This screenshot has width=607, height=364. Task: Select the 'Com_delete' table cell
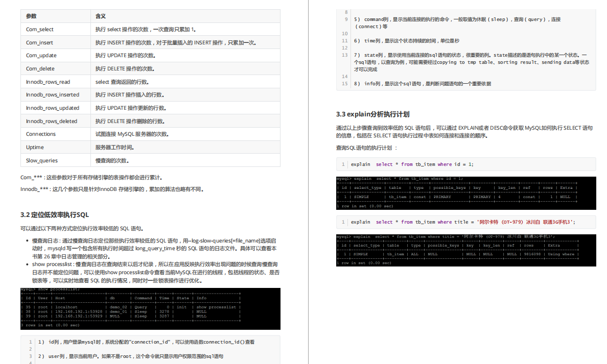[55, 68]
